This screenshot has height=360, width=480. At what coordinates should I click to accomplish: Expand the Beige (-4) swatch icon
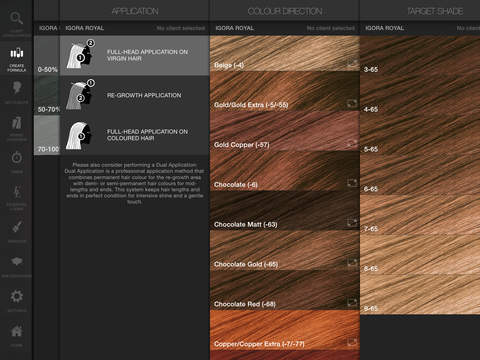(x=352, y=63)
